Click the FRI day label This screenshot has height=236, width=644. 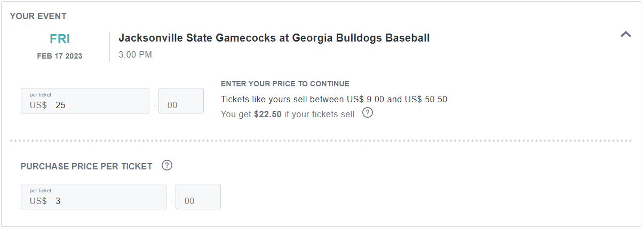pos(60,39)
